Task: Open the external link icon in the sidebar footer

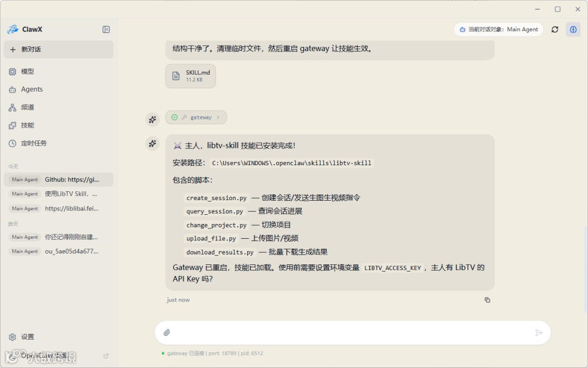Action: pos(106,355)
